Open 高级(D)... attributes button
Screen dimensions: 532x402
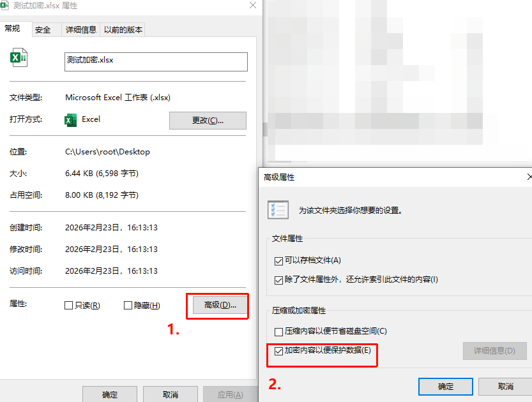click(220, 305)
